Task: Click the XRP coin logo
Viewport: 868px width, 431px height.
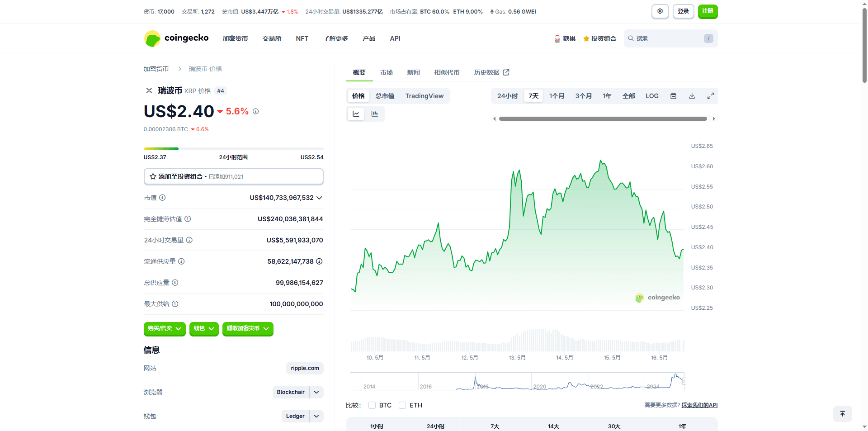Action: click(x=149, y=90)
